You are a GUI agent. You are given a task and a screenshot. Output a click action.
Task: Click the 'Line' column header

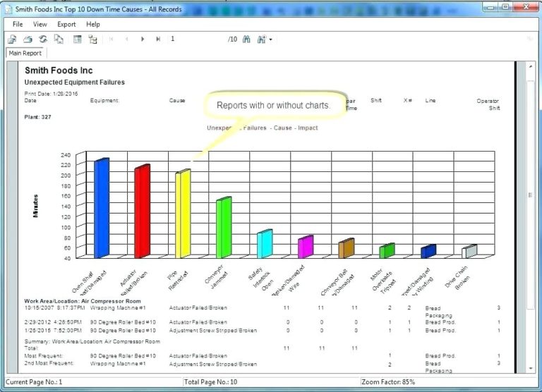pos(430,101)
